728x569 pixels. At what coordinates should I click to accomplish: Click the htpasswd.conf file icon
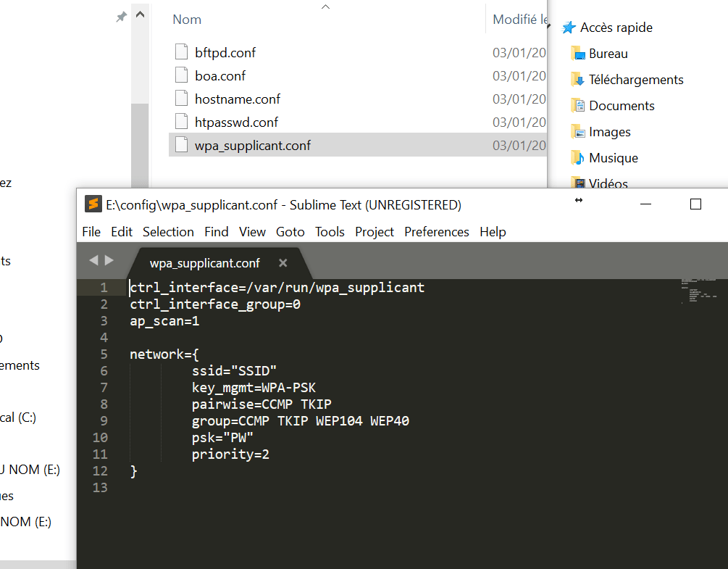coord(182,121)
